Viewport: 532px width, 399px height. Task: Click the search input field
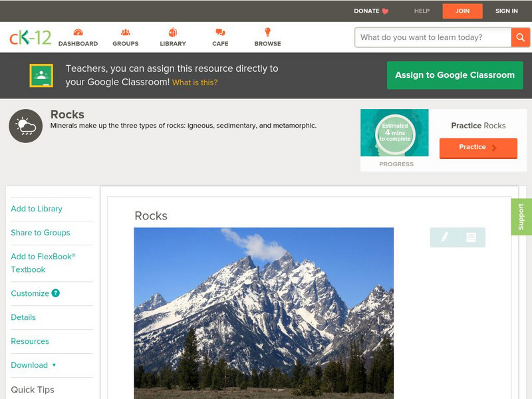[433, 37]
